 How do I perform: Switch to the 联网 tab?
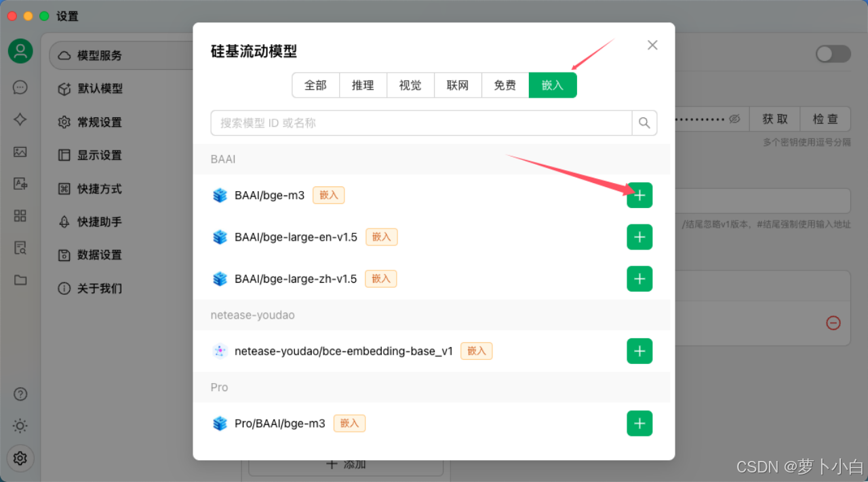pos(458,85)
